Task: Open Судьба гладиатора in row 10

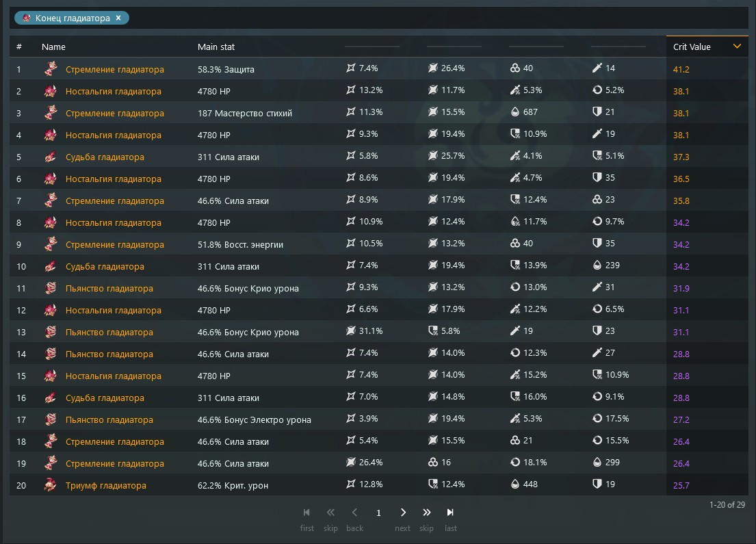Action: point(105,266)
